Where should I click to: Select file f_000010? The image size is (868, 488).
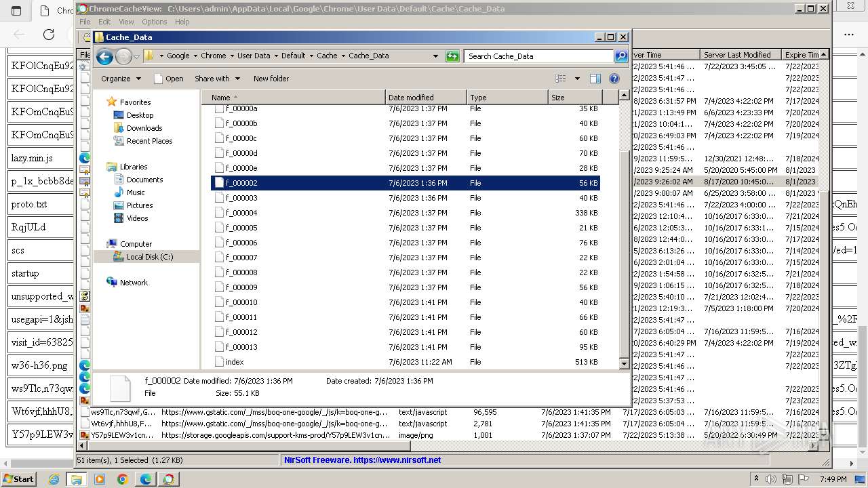pyautogui.click(x=241, y=302)
